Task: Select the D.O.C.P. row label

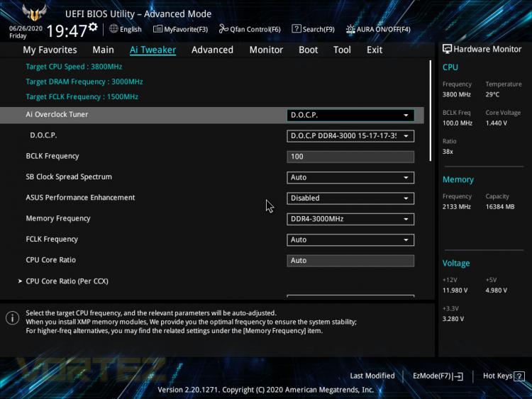Action: point(43,135)
